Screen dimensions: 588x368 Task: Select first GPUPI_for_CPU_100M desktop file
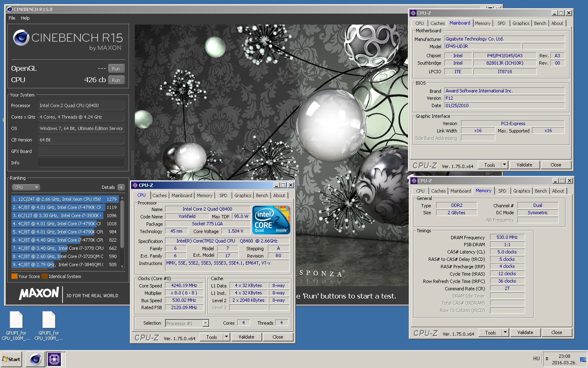(16, 326)
